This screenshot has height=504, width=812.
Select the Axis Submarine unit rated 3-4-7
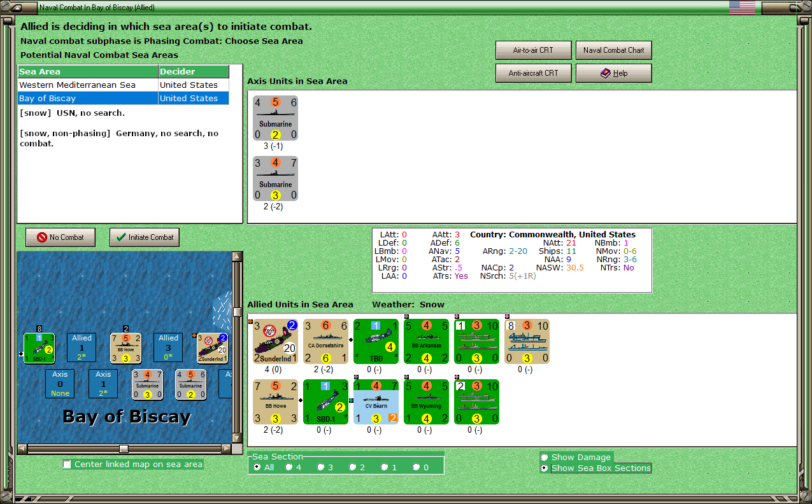click(x=275, y=178)
